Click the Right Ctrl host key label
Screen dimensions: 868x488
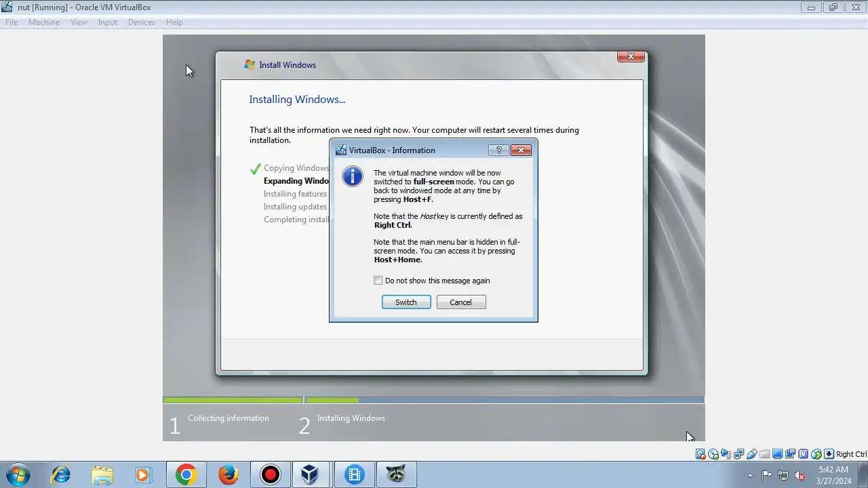851,454
